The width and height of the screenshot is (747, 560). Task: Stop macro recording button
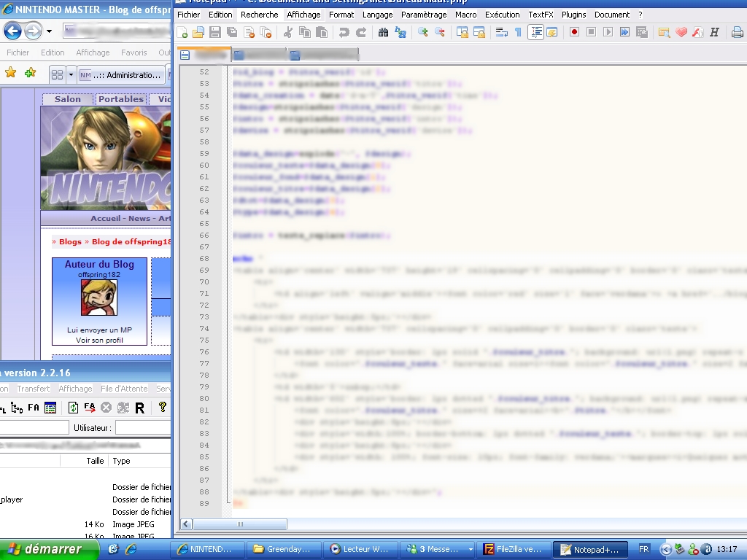coord(591,32)
